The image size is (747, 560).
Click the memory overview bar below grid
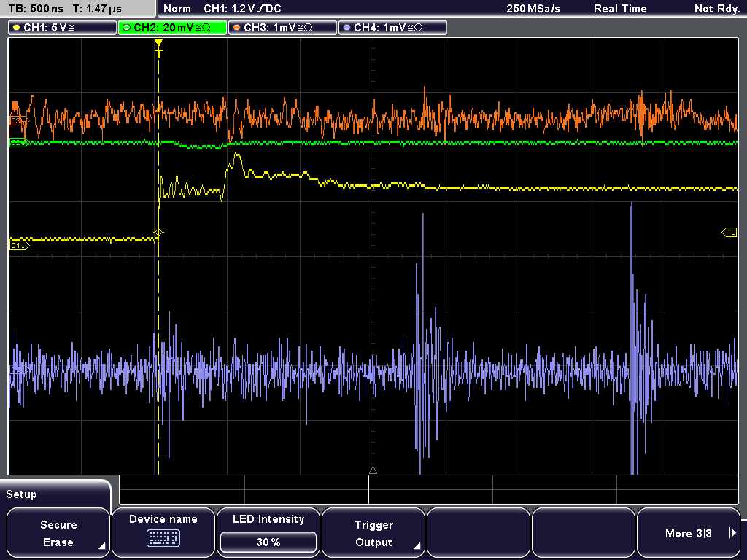[429, 489]
